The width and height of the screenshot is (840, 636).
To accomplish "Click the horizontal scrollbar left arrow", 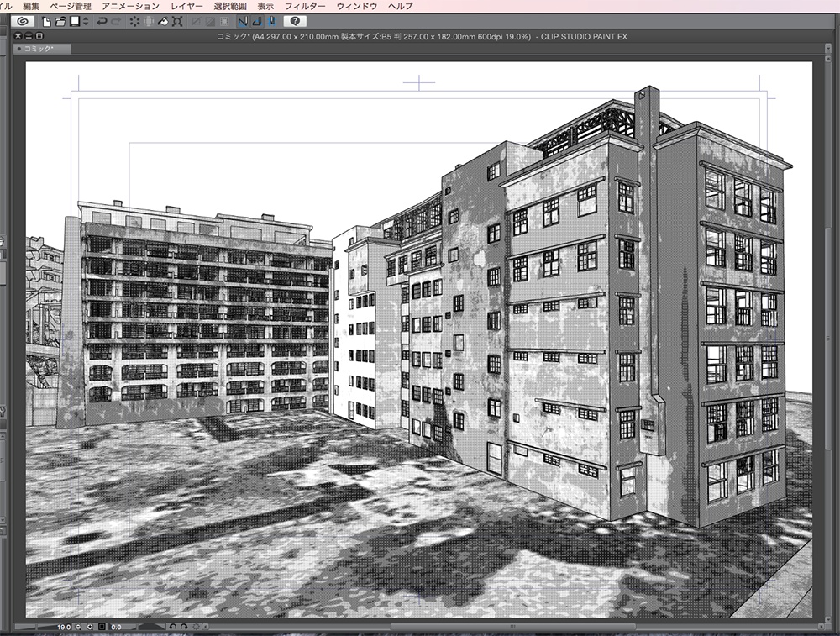I will coord(205,627).
